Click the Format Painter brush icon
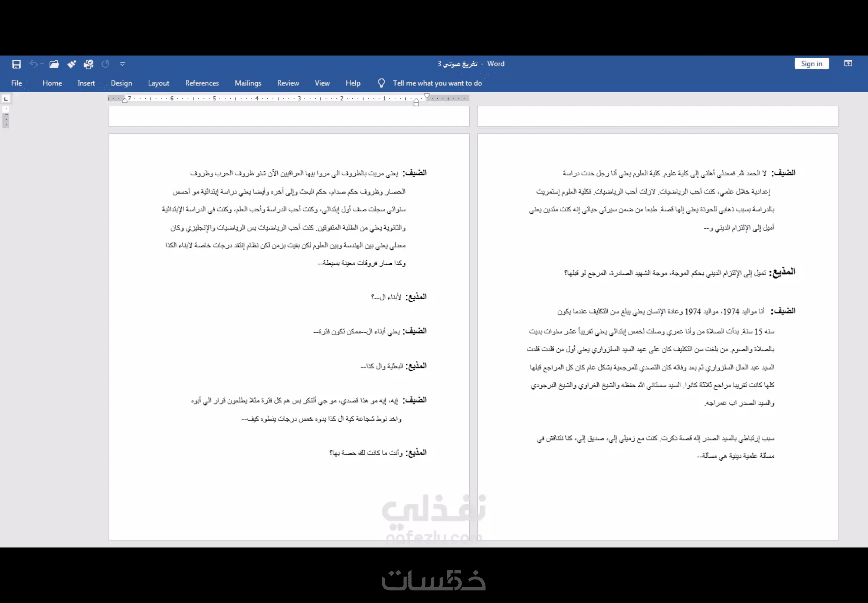 71,64
